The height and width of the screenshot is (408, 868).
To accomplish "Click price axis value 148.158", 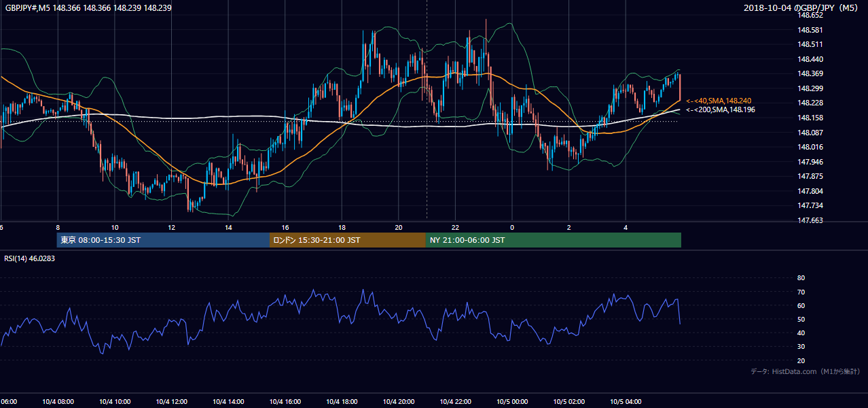I will pyautogui.click(x=810, y=118).
